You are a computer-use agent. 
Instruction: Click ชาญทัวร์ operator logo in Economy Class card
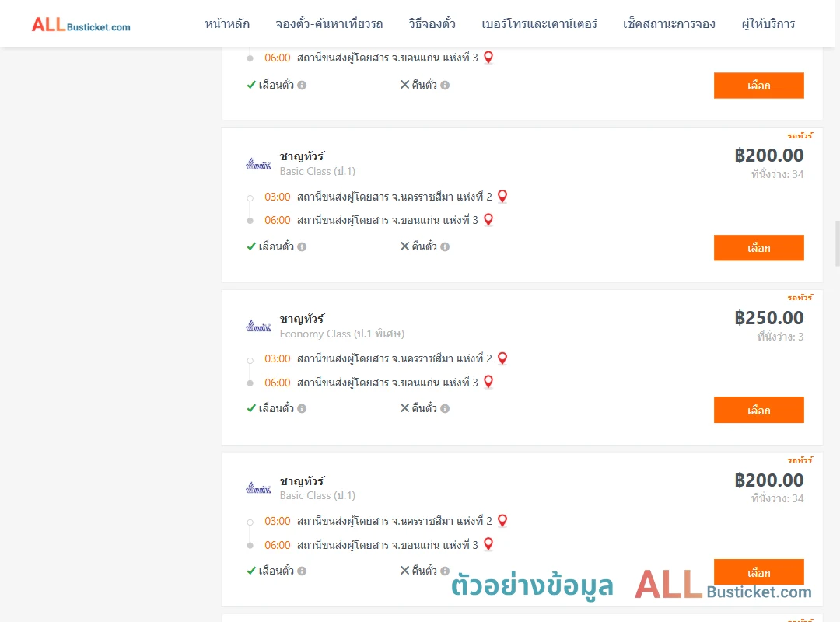[258, 326]
